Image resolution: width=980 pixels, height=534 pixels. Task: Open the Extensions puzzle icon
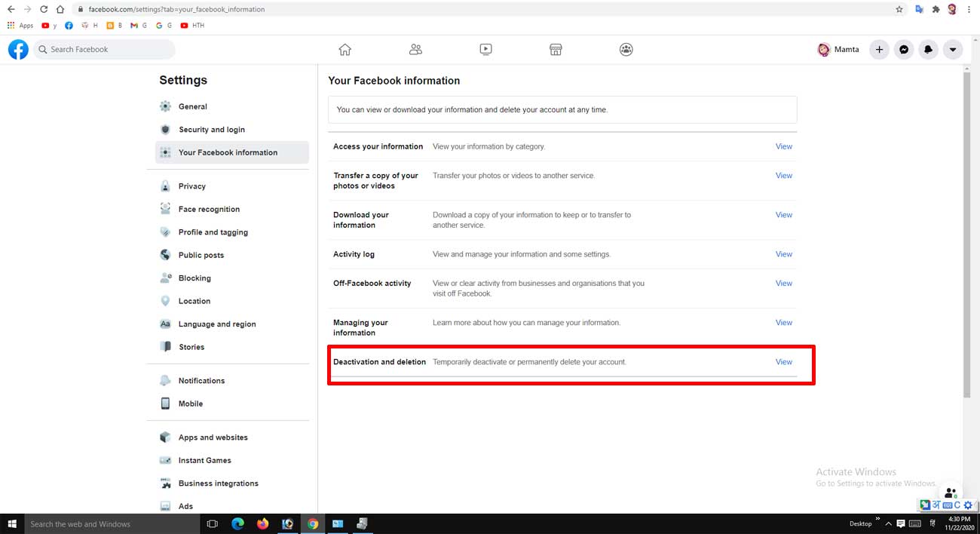(936, 10)
